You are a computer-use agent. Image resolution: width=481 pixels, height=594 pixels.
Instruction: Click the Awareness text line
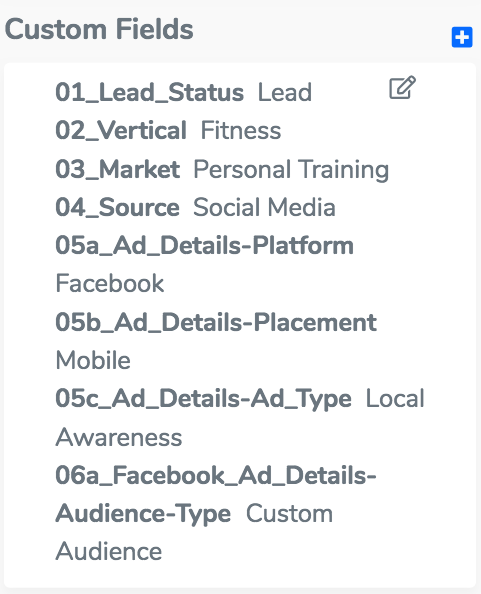119,437
